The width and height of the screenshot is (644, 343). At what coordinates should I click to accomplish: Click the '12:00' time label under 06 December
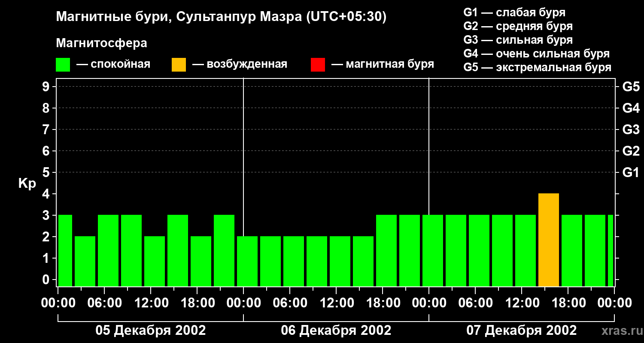336,303
